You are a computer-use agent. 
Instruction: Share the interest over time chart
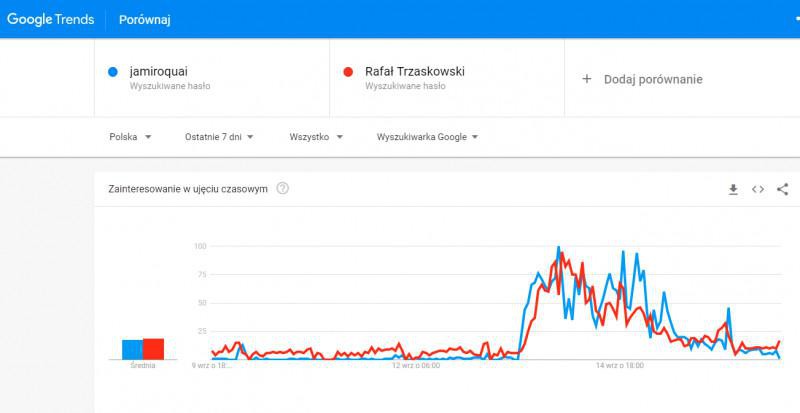point(782,189)
